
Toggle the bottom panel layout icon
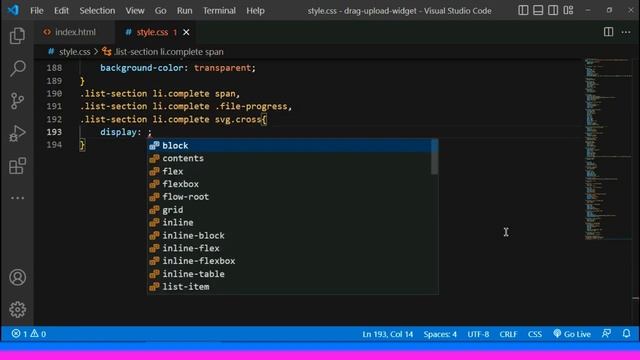(x=538, y=10)
